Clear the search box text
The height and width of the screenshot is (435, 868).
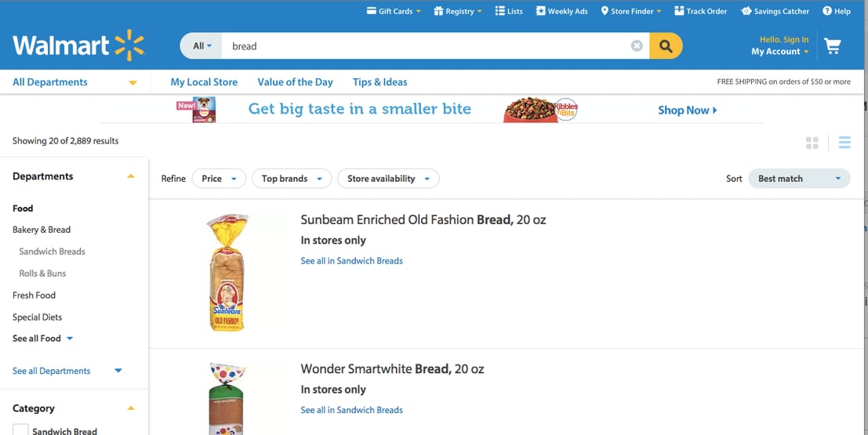pos(637,46)
